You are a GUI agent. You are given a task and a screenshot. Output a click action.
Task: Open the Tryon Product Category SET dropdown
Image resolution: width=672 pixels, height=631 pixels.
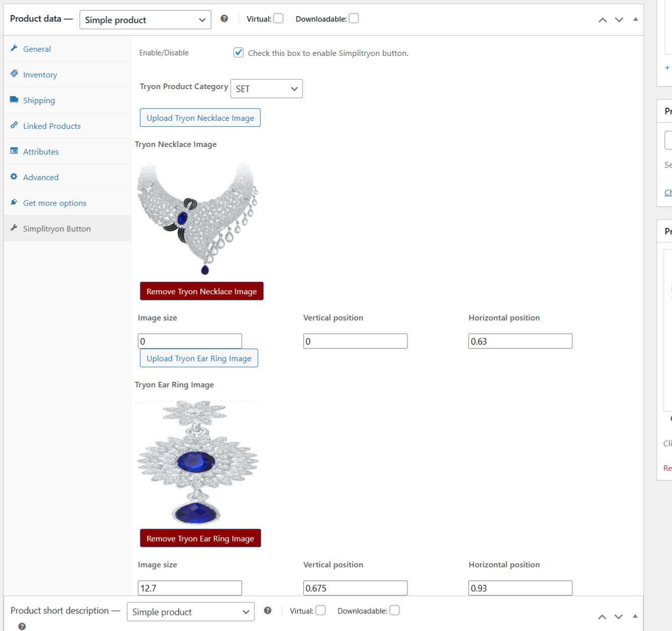pyautogui.click(x=267, y=89)
